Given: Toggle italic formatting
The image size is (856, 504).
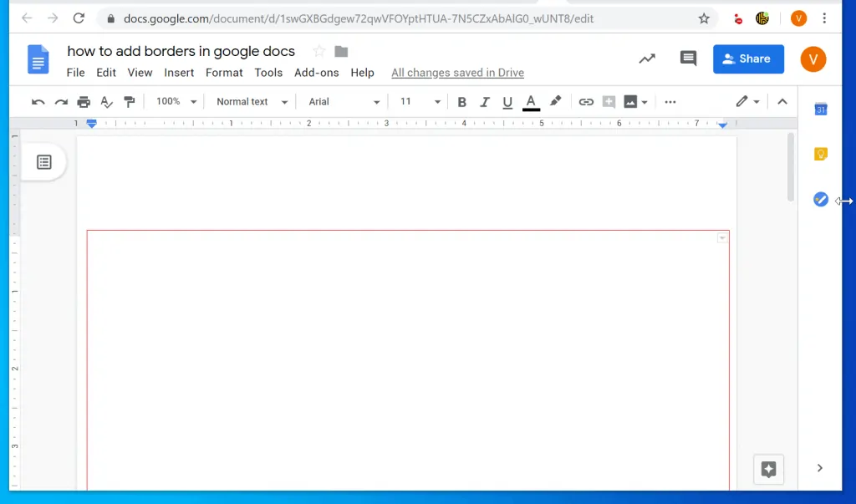Looking at the screenshot, I should (485, 101).
